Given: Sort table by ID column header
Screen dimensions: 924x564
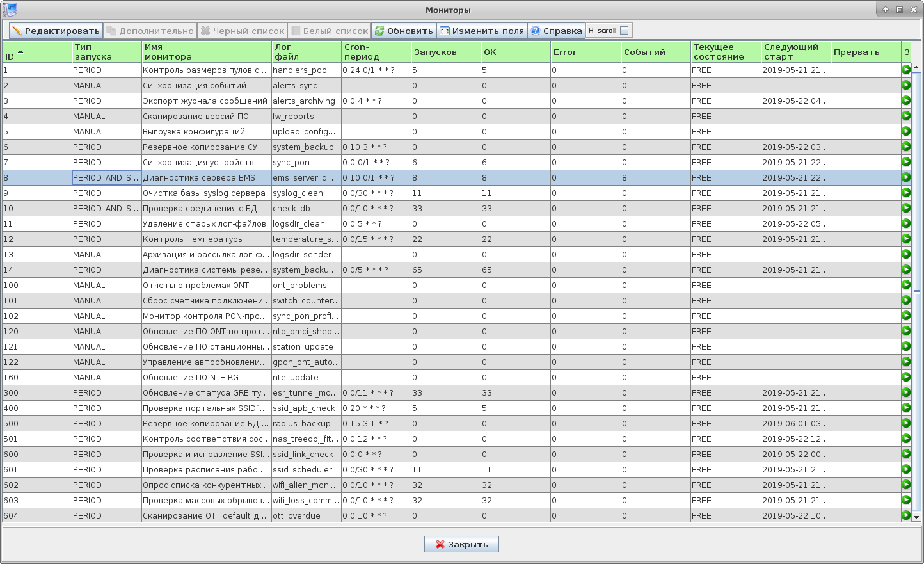Looking at the screenshot, I should click(36, 52).
